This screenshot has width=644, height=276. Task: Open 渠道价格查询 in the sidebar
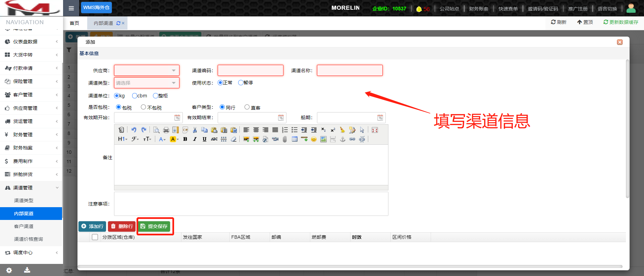coord(29,239)
